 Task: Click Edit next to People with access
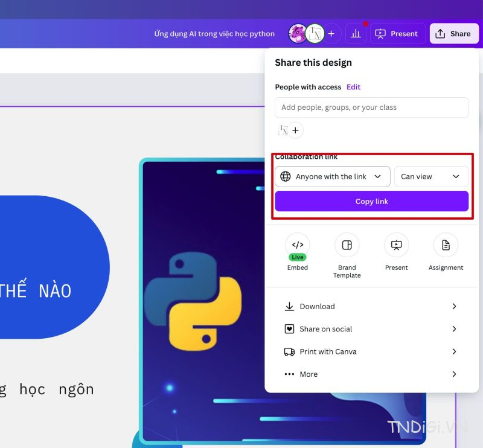pos(353,87)
